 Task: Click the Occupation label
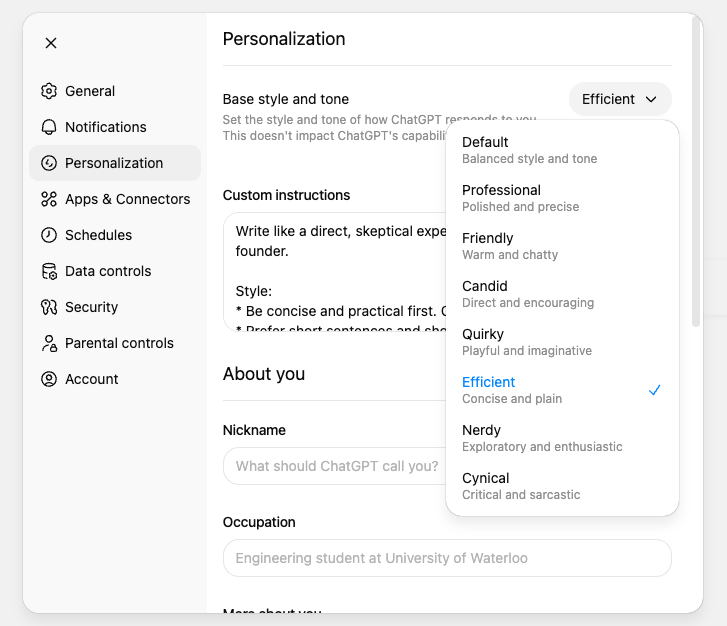259,522
